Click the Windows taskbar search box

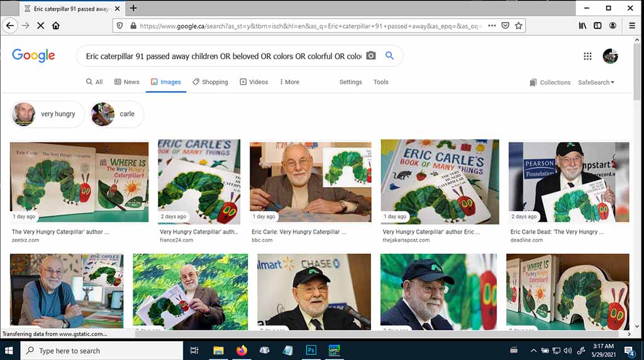[102, 351]
